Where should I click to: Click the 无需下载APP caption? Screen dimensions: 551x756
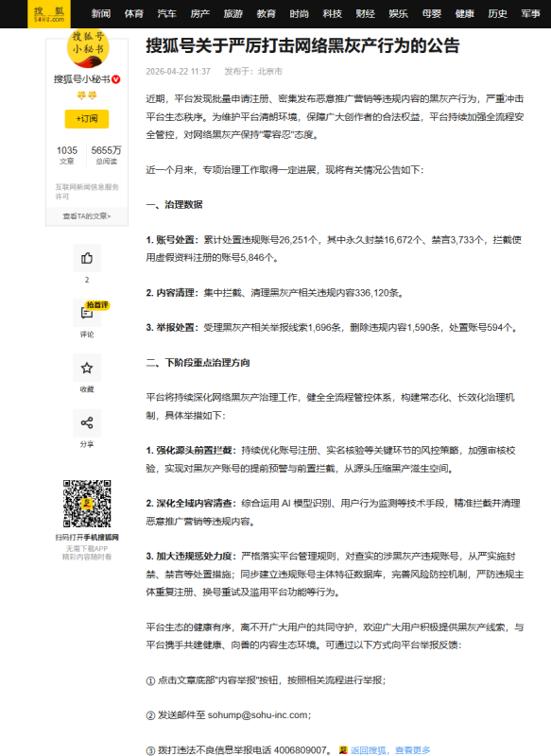click(87, 549)
